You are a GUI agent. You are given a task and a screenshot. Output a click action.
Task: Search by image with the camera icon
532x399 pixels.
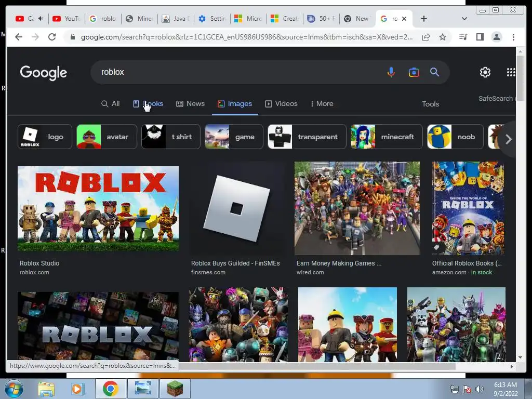(414, 72)
